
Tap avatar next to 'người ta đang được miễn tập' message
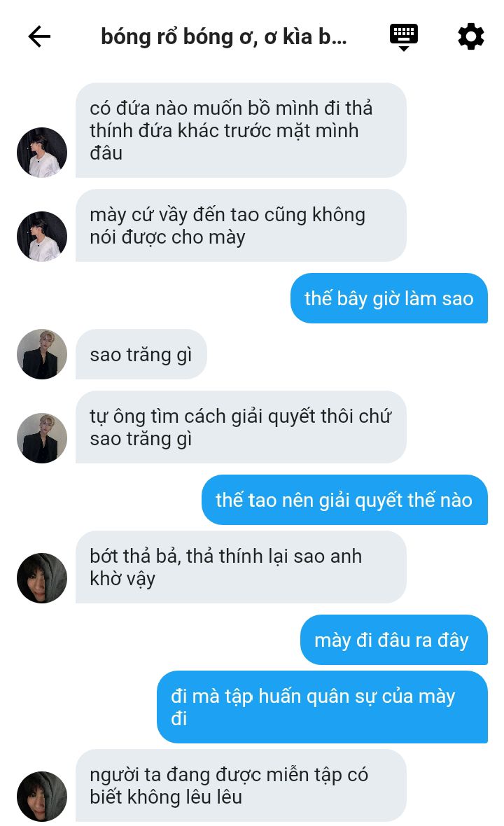click(42, 797)
